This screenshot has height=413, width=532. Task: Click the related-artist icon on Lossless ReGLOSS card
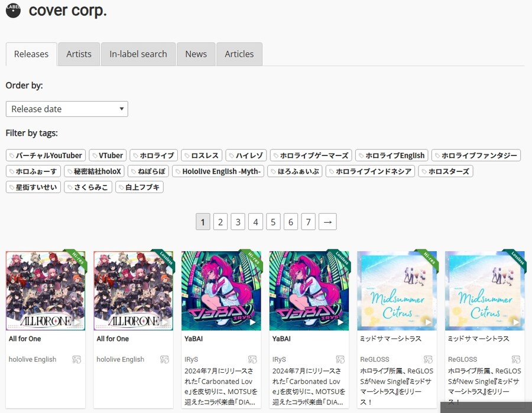516,359
